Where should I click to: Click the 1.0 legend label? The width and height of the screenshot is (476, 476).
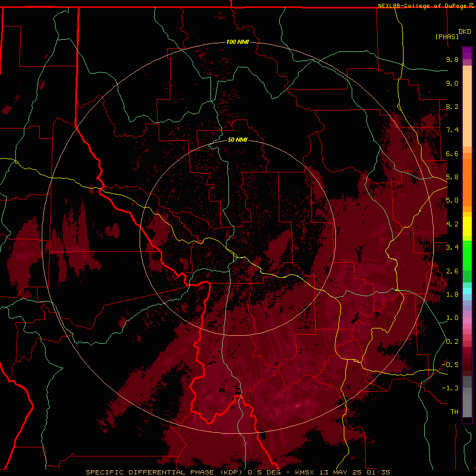click(x=452, y=318)
